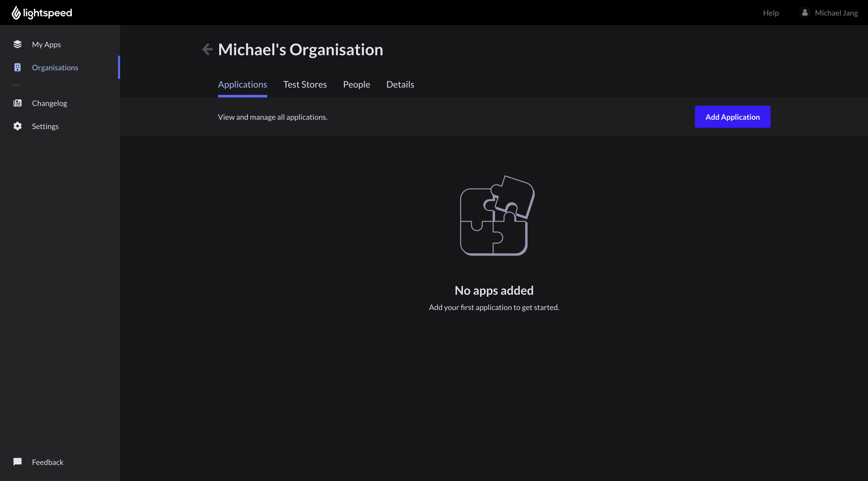Screen dimensions: 868x481
Task: Select the My Apps layers icon
Action: (x=17, y=44)
